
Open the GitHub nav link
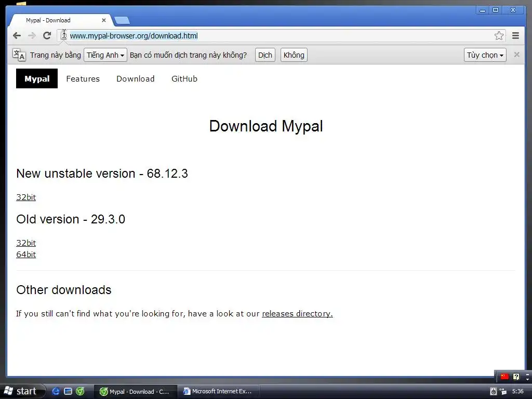(x=184, y=79)
